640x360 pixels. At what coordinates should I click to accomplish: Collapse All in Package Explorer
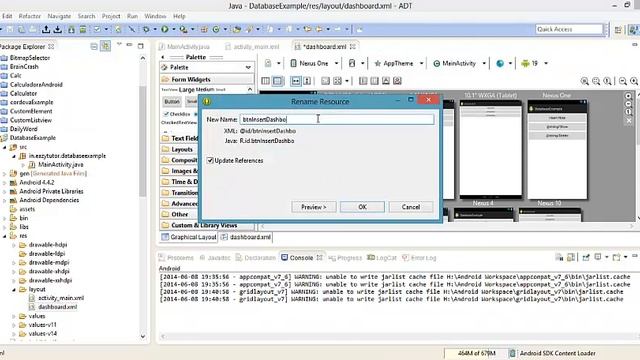click(x=94, y=46)
